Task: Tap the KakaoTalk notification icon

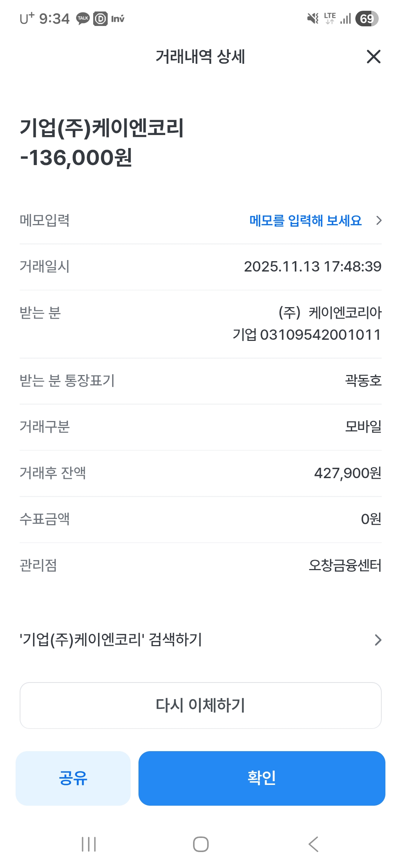Action: [x=83, y=19]
